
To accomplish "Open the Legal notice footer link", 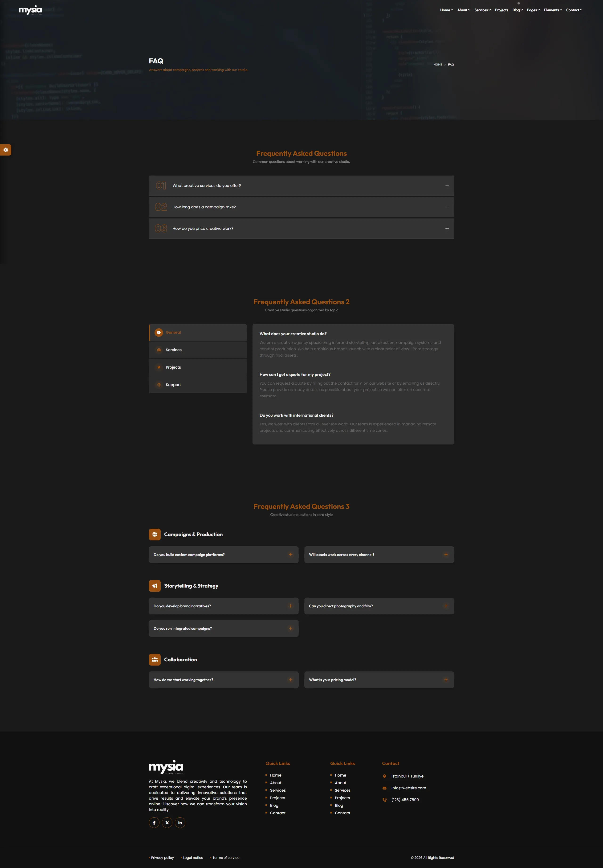I will (x=193, y=858).
